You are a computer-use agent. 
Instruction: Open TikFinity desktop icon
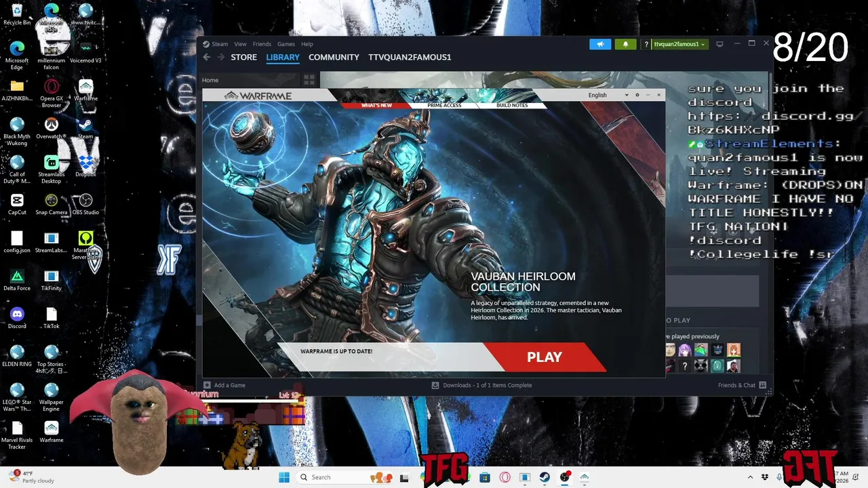(x=51, y=280)
